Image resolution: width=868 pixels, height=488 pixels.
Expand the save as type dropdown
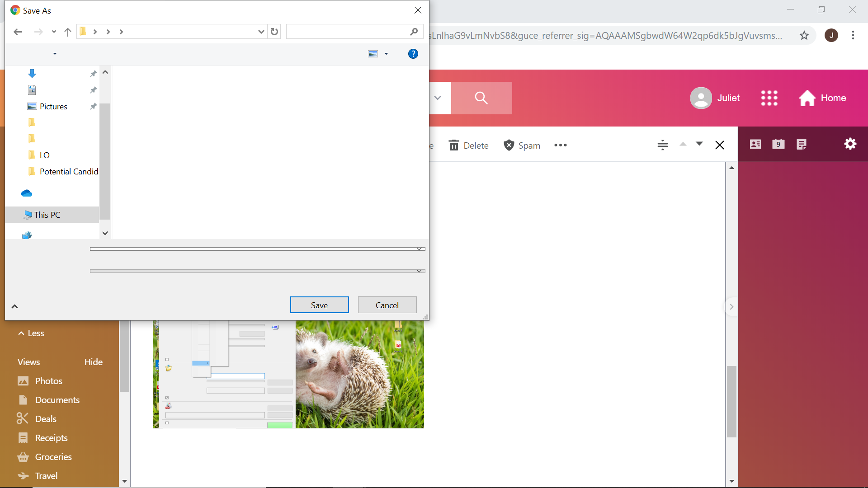tap(419, 271)
